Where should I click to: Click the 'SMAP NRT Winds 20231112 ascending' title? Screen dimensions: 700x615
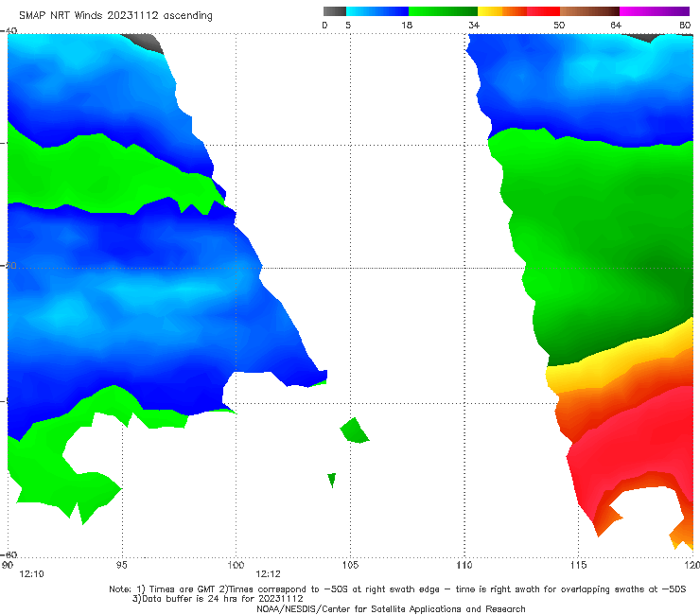(115, 15)
